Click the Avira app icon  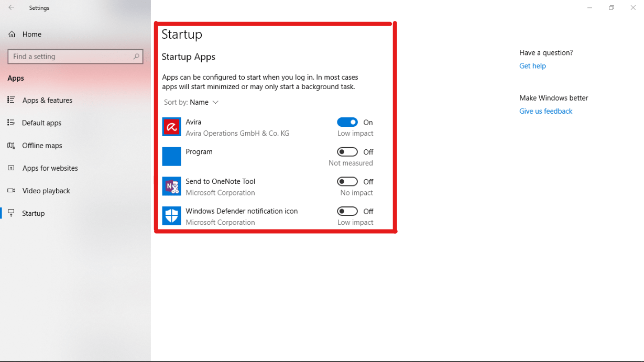tap(171, 127)
